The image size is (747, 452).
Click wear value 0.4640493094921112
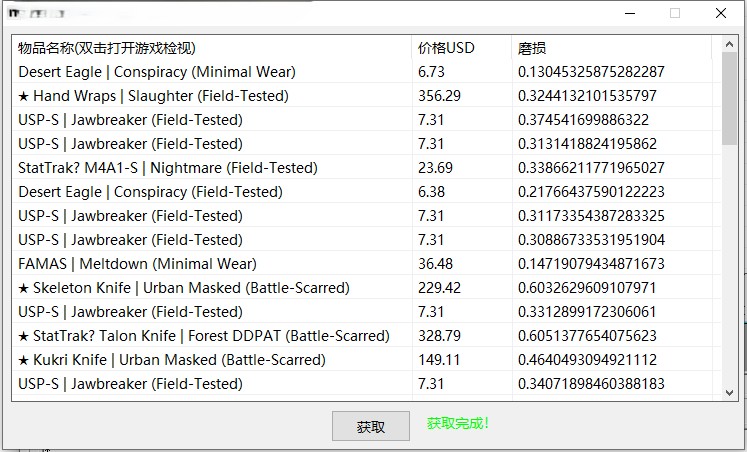(587, 360)
